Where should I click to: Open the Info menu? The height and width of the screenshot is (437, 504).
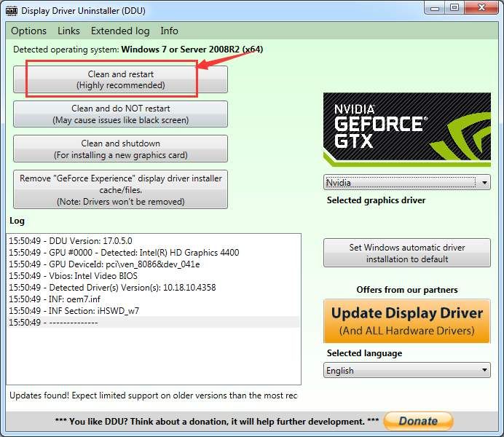169,31
